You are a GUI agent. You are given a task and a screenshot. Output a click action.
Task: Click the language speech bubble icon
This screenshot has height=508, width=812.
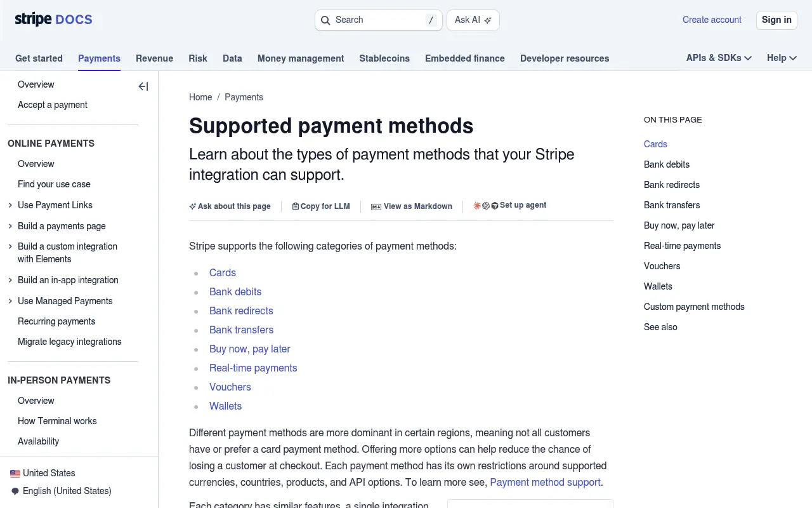pyautogui.click(x=15, y=491)
